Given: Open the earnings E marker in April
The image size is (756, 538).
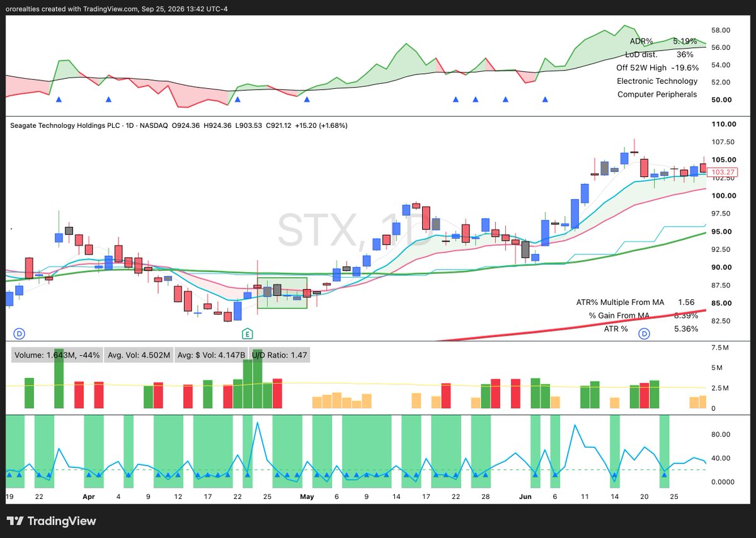Looking at the screenshot, I should pos(248,333).
